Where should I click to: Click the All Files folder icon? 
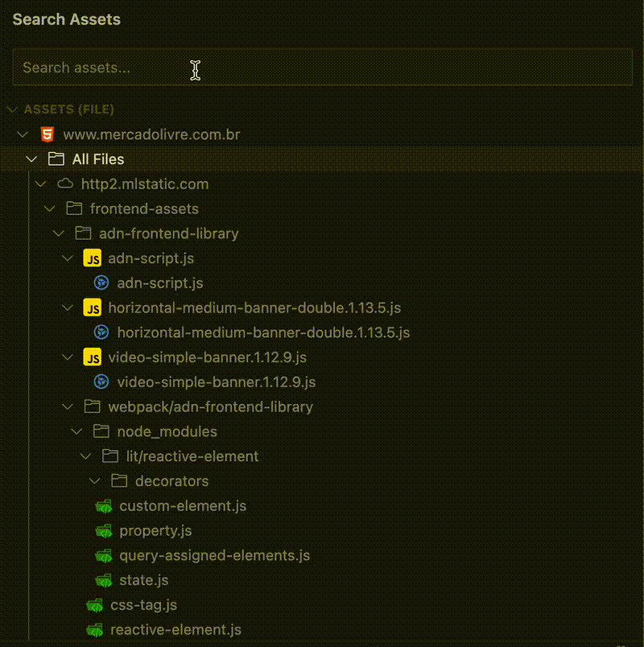(x=56, y=159)
